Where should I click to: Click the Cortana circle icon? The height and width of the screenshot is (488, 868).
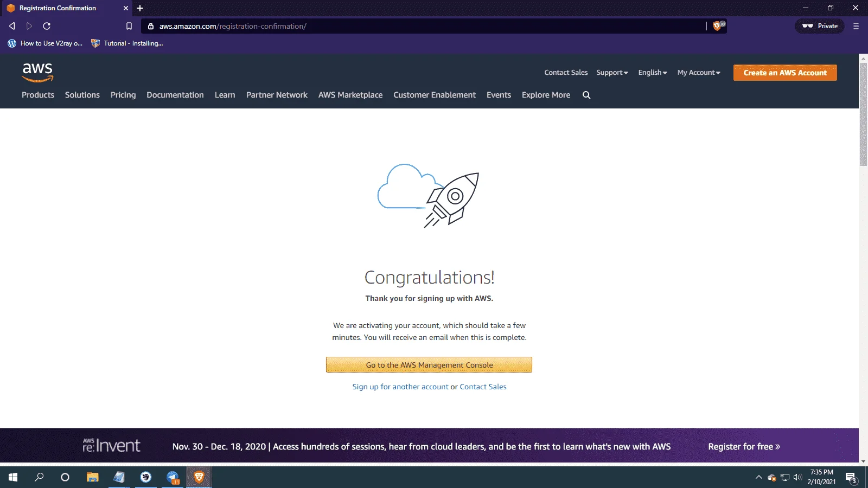[x=65, y=477]
